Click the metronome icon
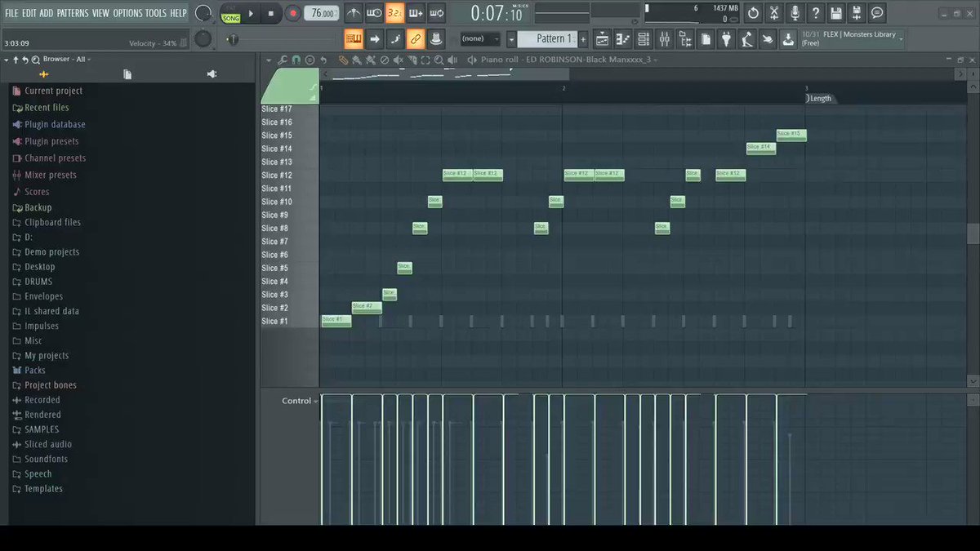This screenshot has width=980, height=551. [x=354, y=13]
